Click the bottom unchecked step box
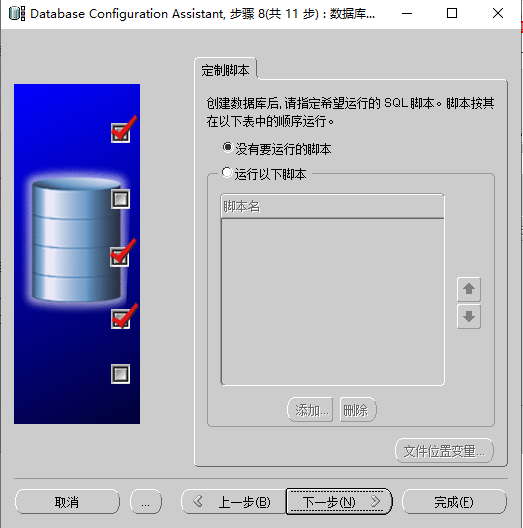 point(121,374)
